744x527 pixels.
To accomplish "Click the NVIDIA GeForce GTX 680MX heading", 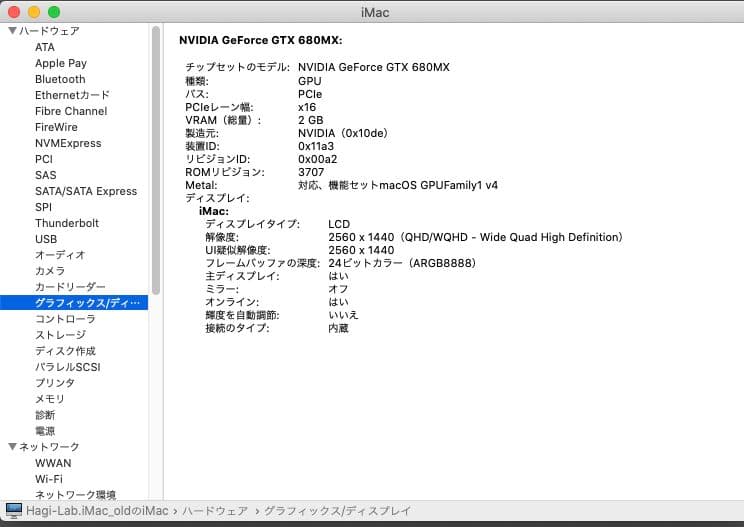I will [x=260, y=40].
